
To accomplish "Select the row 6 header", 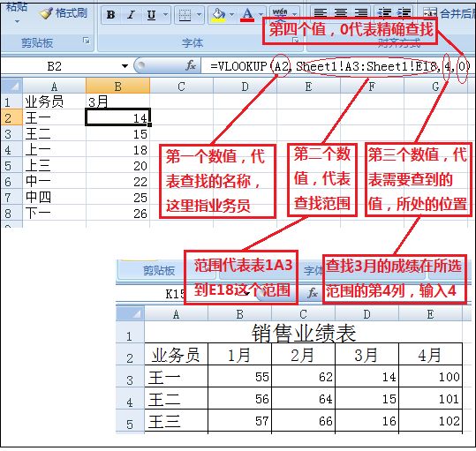I will [x=11, y=181].
